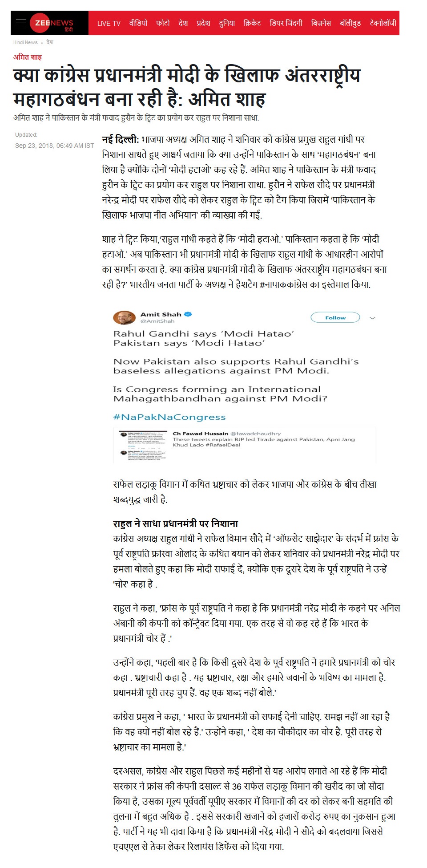This screenshot has width=427, height=868.
Task: Click the Hindi News breadcrumb link
Action: pyautogui.click(x=25, y=42)
